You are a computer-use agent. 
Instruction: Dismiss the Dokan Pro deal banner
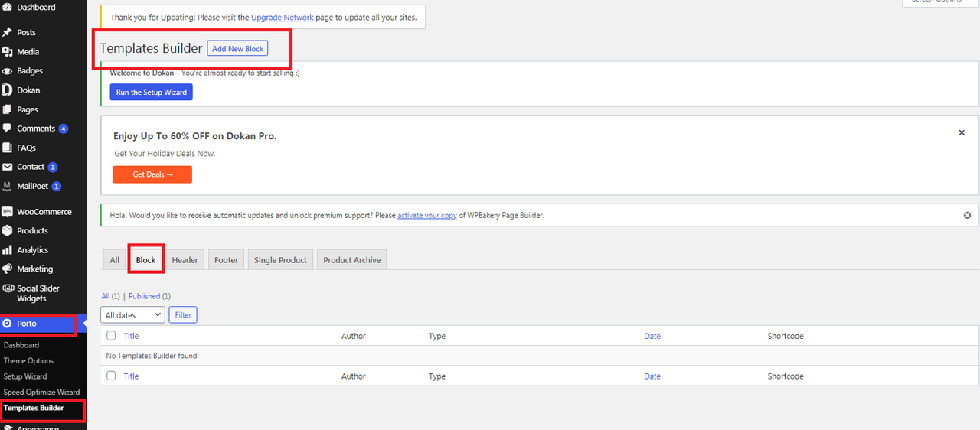[962, 132]
